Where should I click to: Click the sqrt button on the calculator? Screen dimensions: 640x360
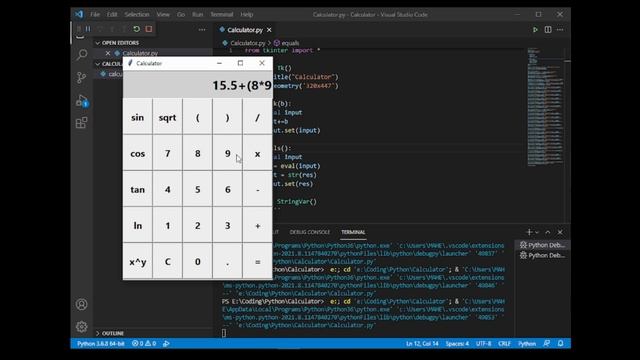click(x=167, y=118)
